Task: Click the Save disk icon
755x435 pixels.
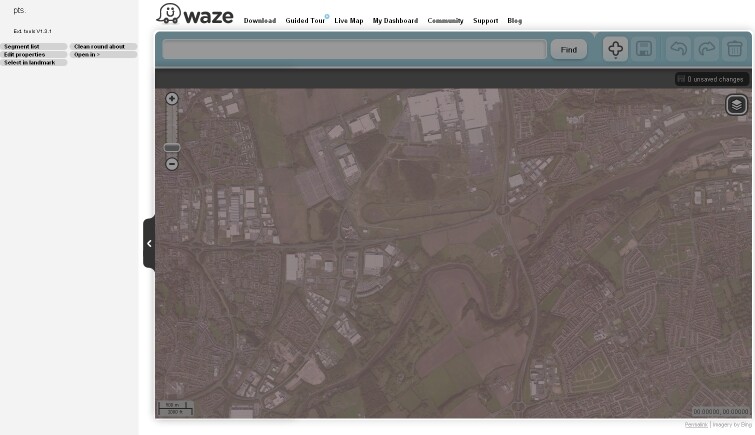Action: 644,49
